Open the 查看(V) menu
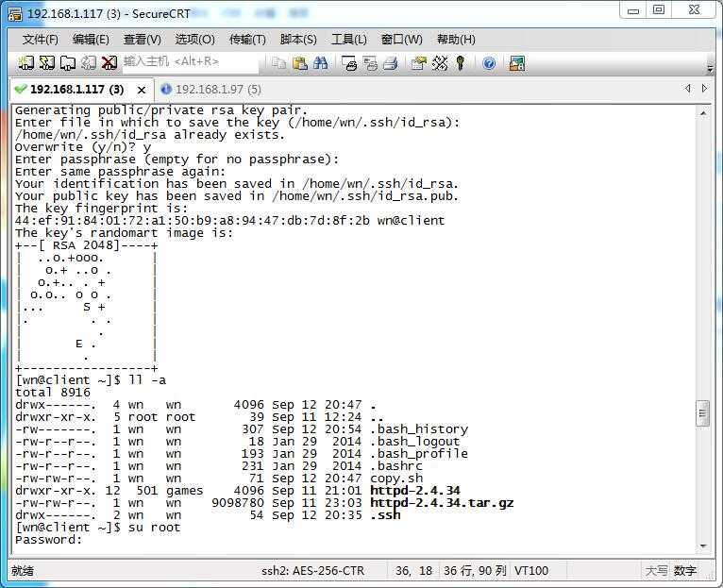 (x=142, y=40)
